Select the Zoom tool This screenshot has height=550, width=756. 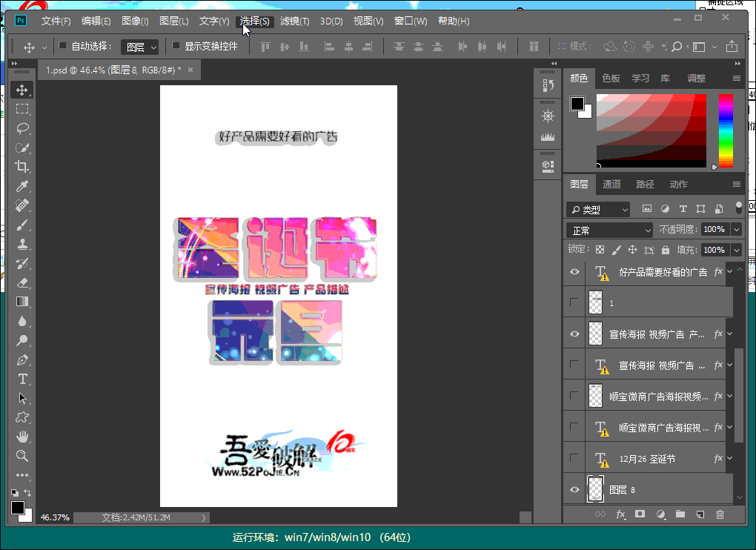(22, 456)
